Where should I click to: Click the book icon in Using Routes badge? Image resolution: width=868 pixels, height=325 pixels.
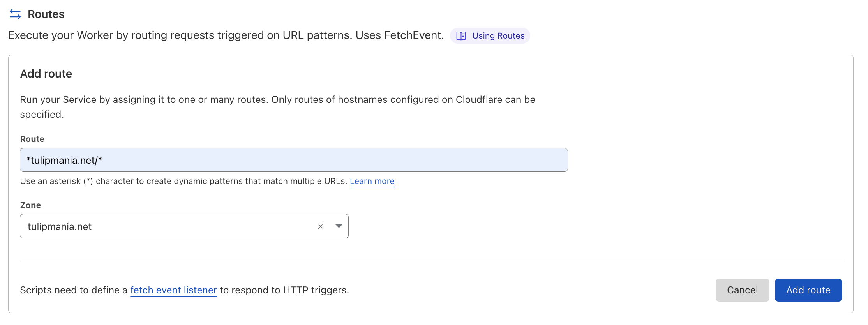click(461, 36)
